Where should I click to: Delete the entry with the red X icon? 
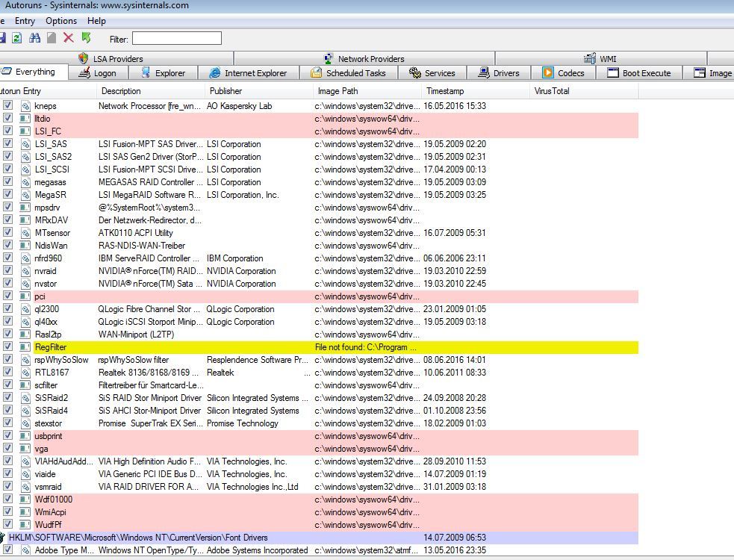[x=69, y=38]
